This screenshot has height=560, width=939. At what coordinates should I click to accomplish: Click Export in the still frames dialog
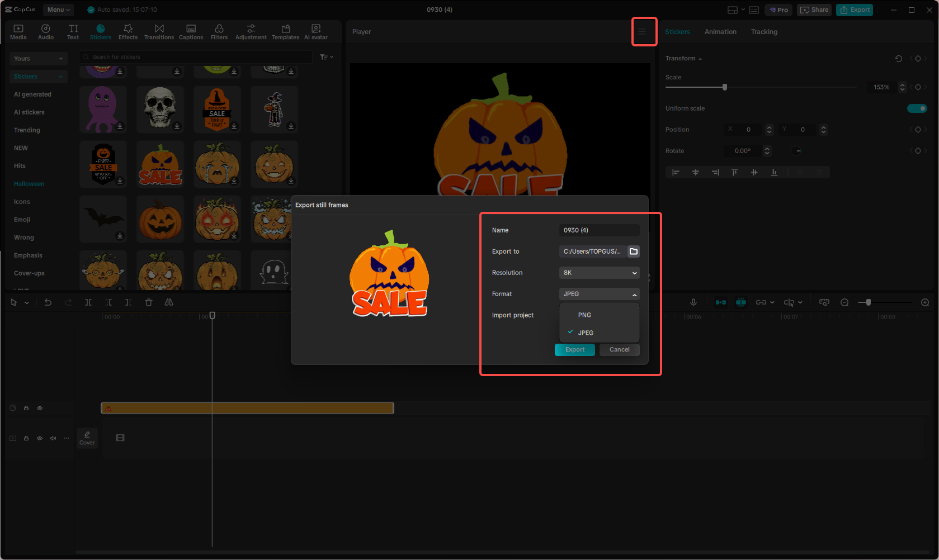pyautogui.click(x=575, y=350)
